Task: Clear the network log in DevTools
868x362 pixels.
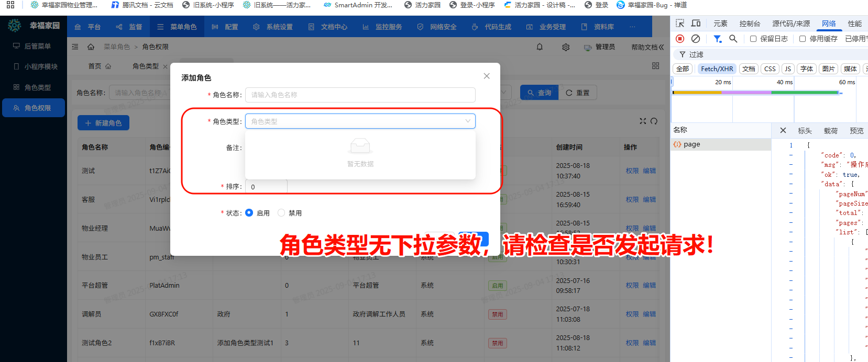Action: tap(696, 39)
